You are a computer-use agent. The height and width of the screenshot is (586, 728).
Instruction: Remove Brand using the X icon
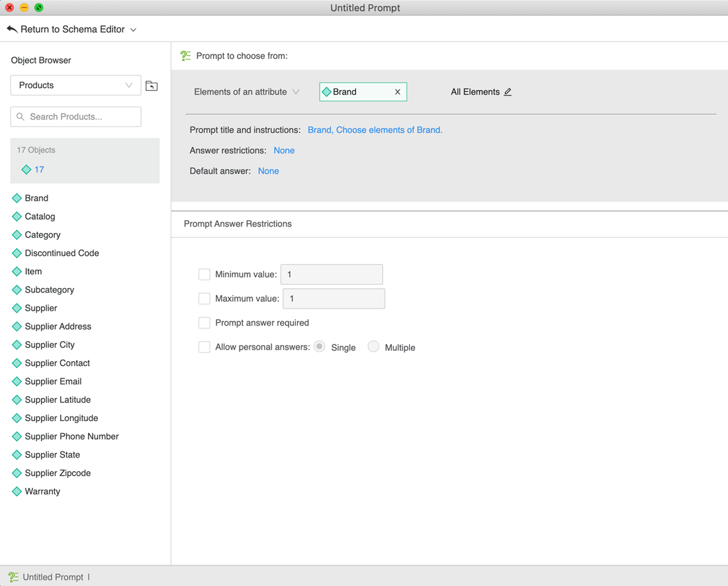click(x=398, y=92)
